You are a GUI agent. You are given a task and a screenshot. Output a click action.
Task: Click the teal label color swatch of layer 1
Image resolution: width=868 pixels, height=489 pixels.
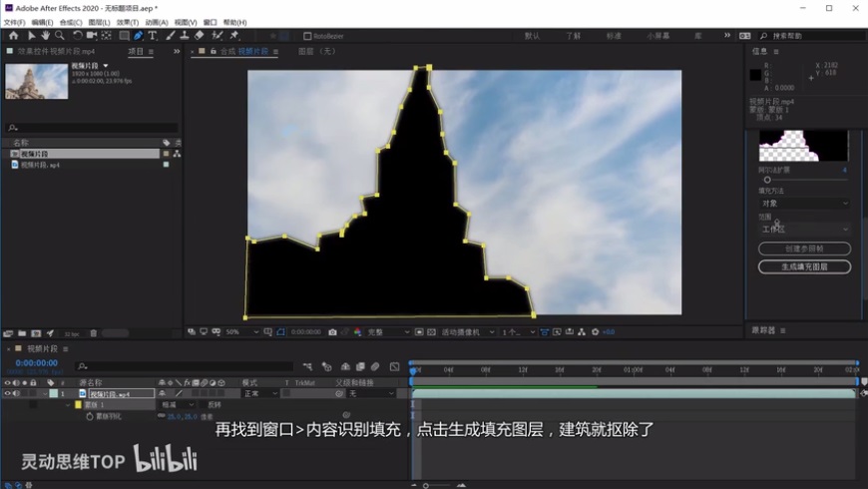(54, 394)
